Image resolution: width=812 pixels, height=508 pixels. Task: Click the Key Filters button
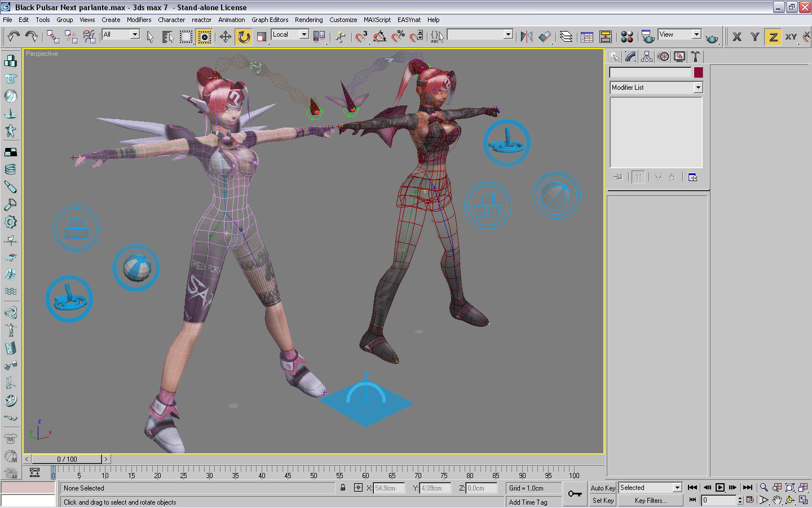[x=651, y=501]
